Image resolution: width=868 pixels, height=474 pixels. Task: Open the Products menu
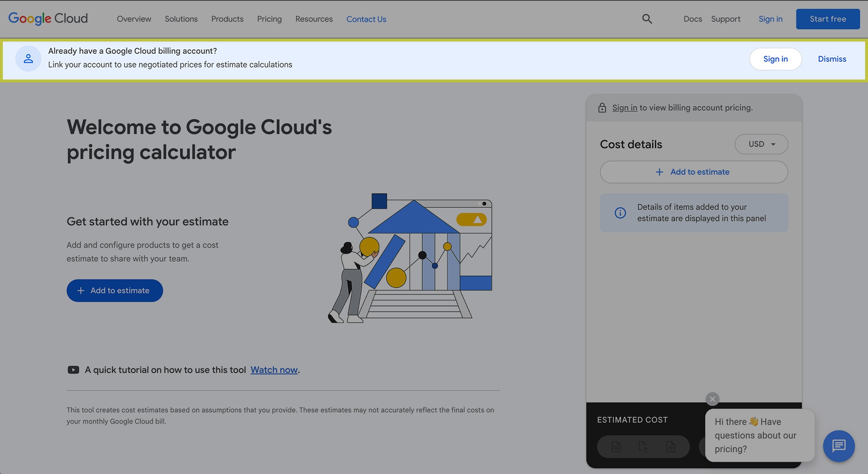click(x=227, y=19)
